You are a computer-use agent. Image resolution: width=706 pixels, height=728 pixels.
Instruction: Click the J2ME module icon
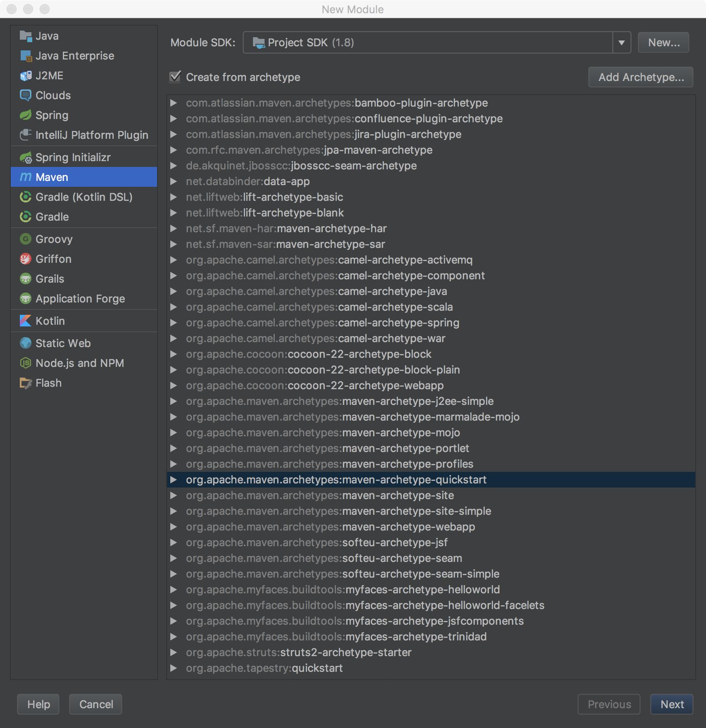tap(26, 76)
